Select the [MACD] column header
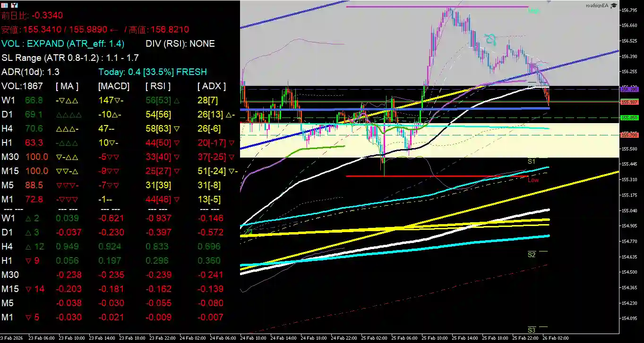 pyautogui.click(x=113, y=86)
